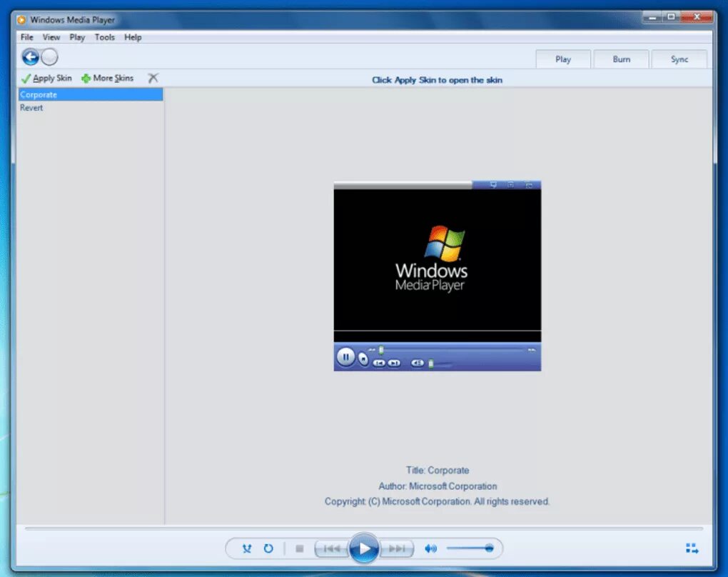Click the Windows Media Player title bar icon
The width and height of the screenshot is (728, 577).
click(x=21, y=20)
